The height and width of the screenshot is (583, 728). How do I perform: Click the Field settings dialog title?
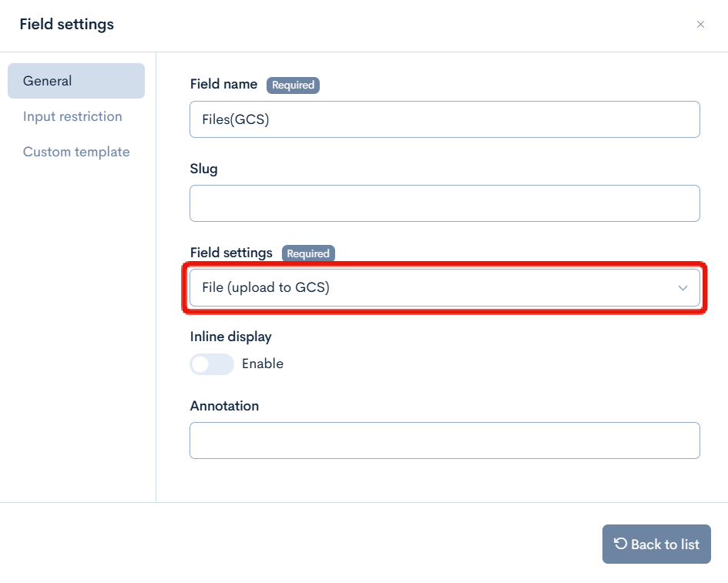tap(67, 25)
